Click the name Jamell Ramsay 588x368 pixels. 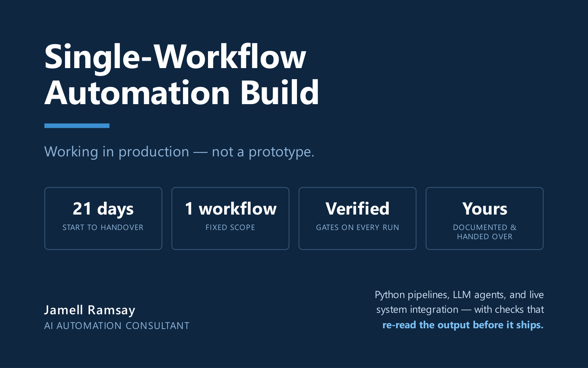(x=90, y=310)
